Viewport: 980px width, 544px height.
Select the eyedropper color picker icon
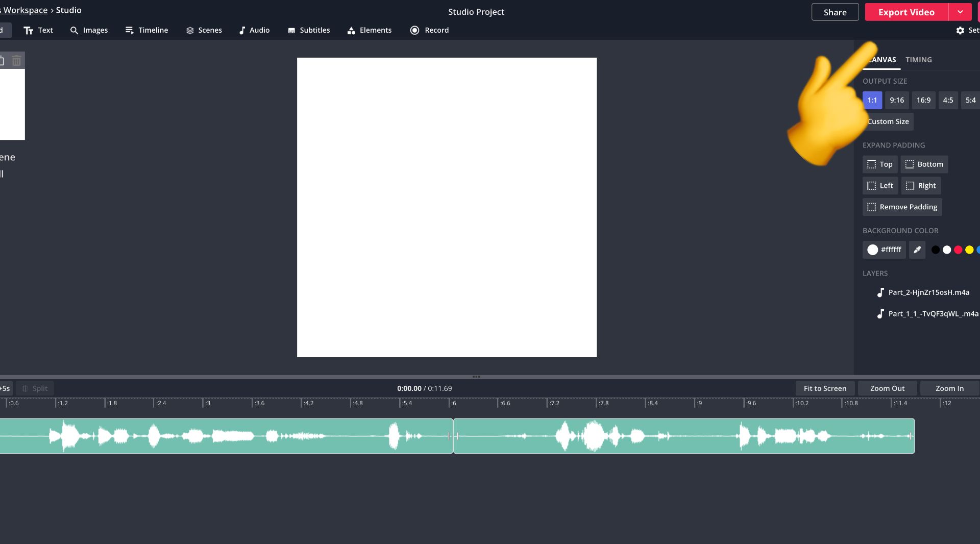point(917,250)
